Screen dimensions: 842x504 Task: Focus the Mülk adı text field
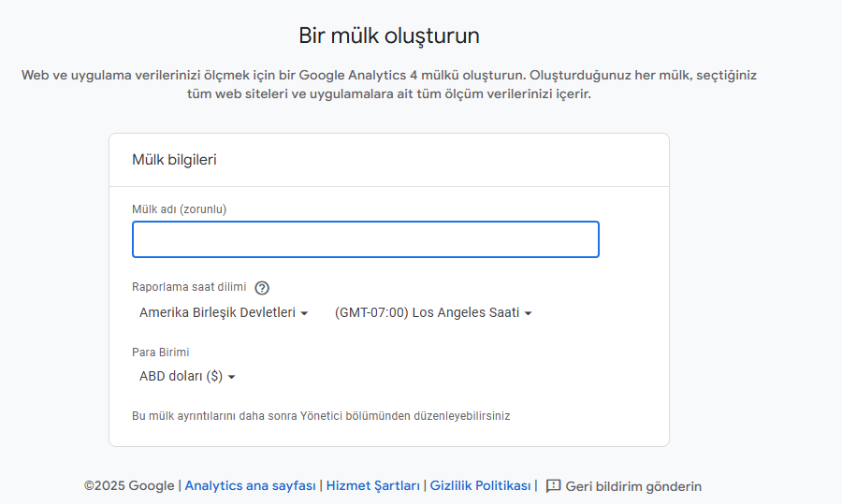point(365,239)
